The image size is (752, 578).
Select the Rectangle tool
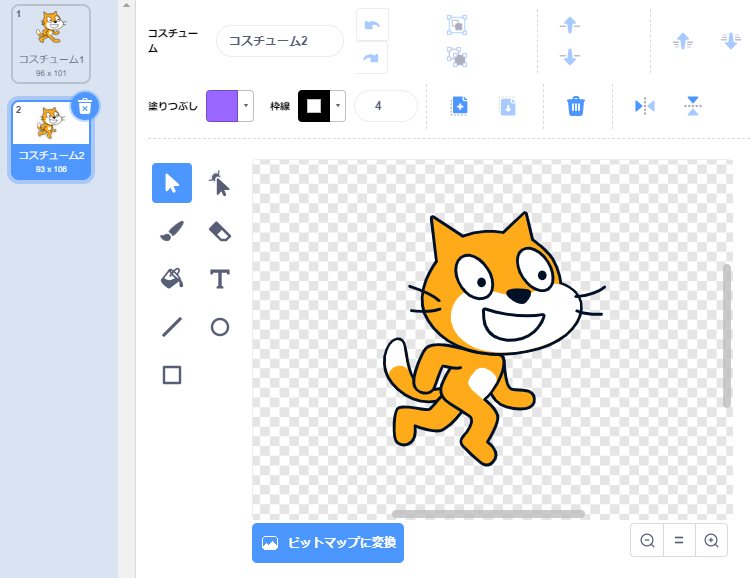pyautogui.click(x=172, y=375)
